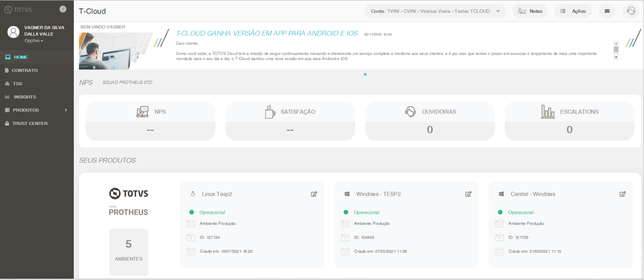This screenshot has width=644, height=280.
Task: Click the CONTRATO document icon
Action: 7,70
